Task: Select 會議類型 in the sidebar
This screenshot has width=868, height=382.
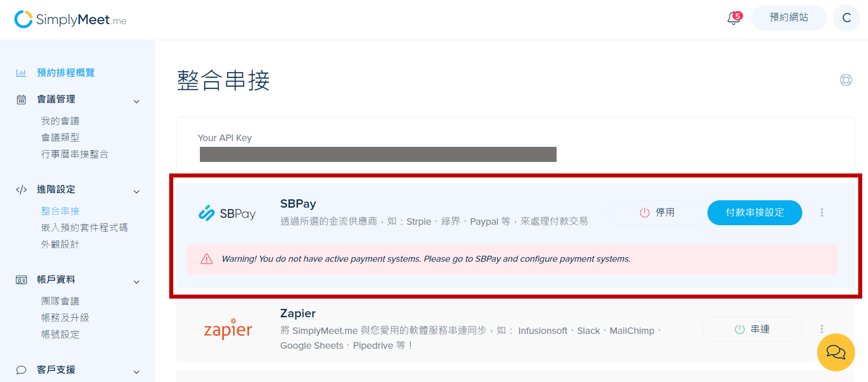Action: click(x=60, y=138)
